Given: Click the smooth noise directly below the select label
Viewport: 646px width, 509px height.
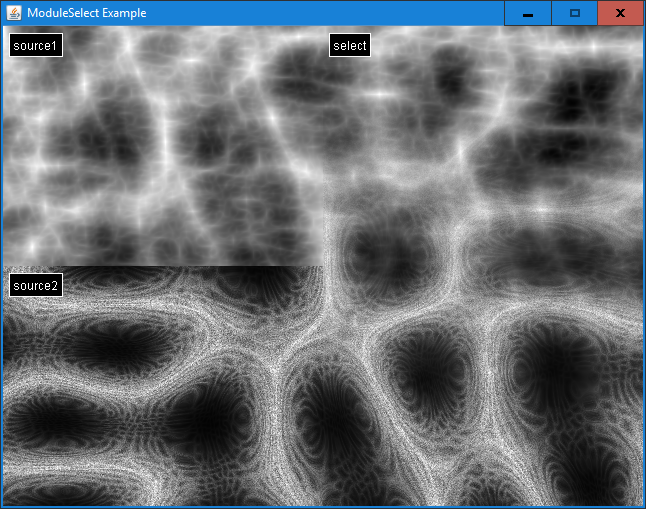Looking at the screenshot, I should pyautogui.click(x=350, y=90).
